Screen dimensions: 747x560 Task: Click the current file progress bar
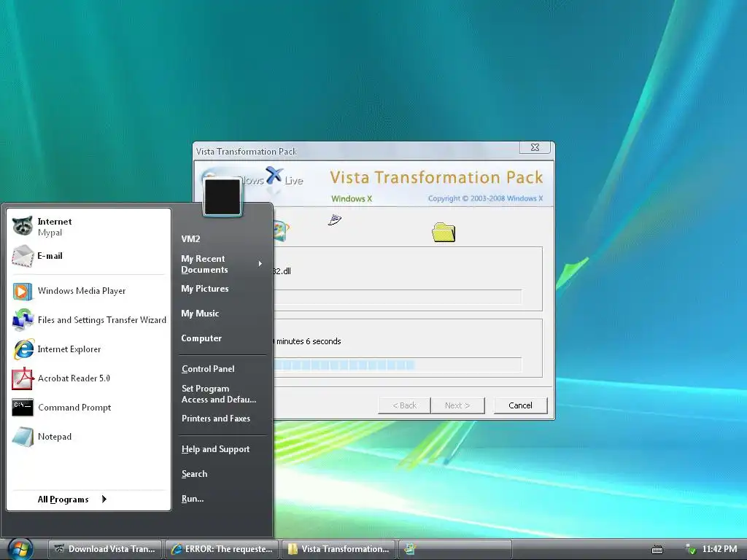tap(398, 297)
